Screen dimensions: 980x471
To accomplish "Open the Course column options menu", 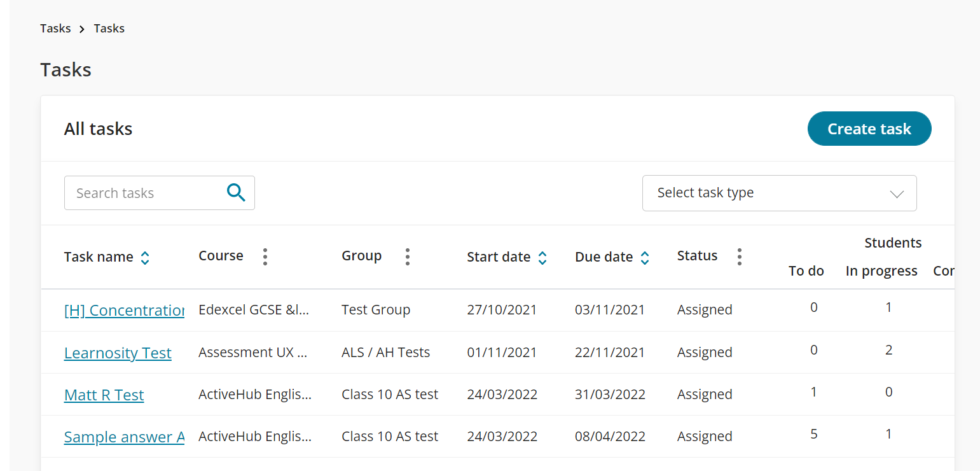I will (x=265, y=256).
